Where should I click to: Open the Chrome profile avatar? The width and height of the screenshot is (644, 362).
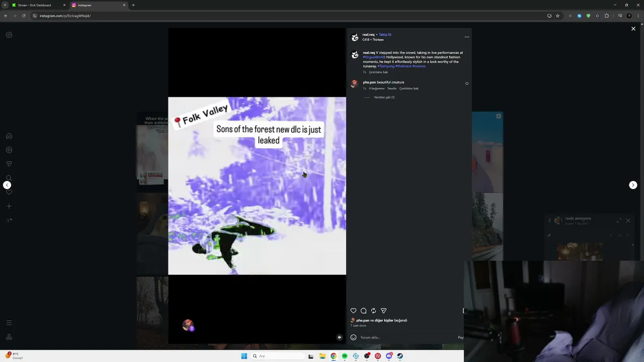click(x=629, y=16)
